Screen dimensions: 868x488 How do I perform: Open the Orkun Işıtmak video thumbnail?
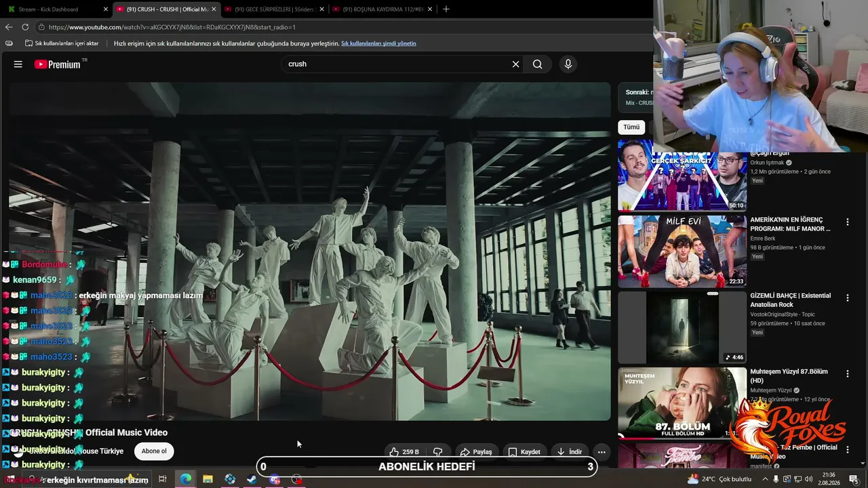click(x=682, y=176)
